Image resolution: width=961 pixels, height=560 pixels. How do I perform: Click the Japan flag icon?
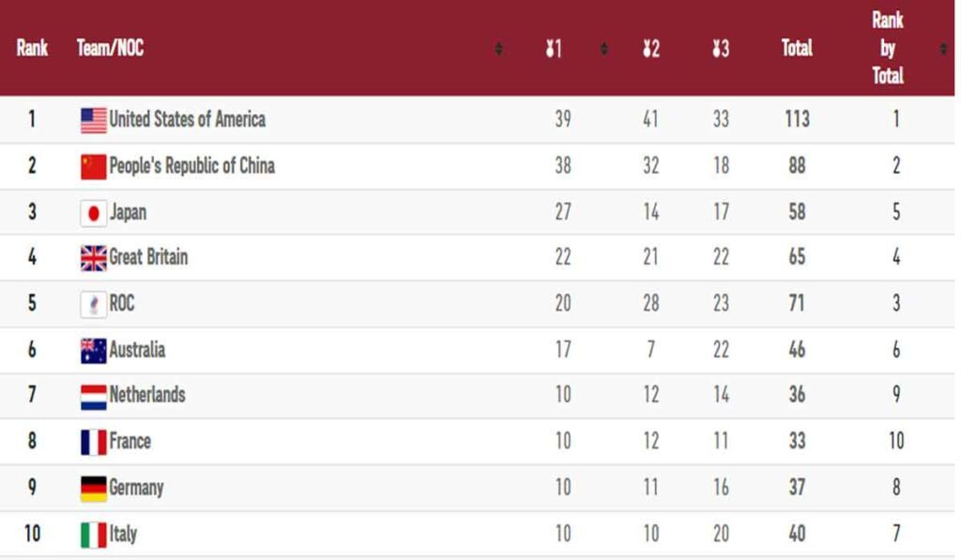click(x=93, y=213)
